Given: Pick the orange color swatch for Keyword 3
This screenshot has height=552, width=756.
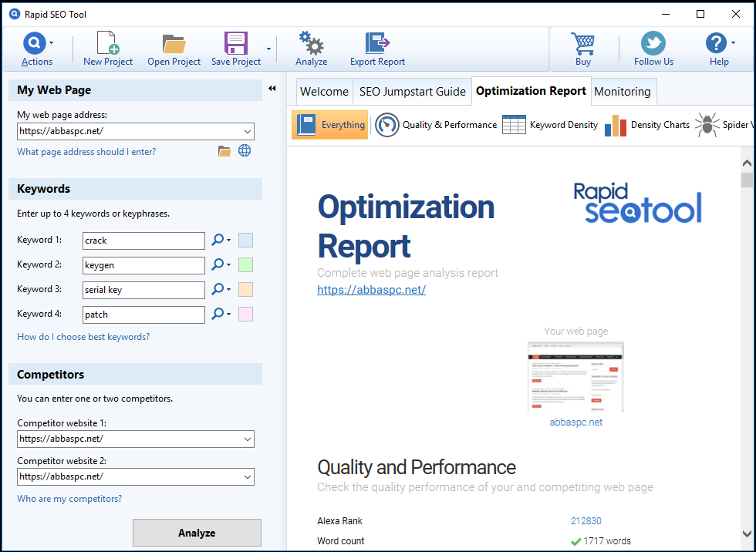Looking at the screenshot, I should [245, 289].
